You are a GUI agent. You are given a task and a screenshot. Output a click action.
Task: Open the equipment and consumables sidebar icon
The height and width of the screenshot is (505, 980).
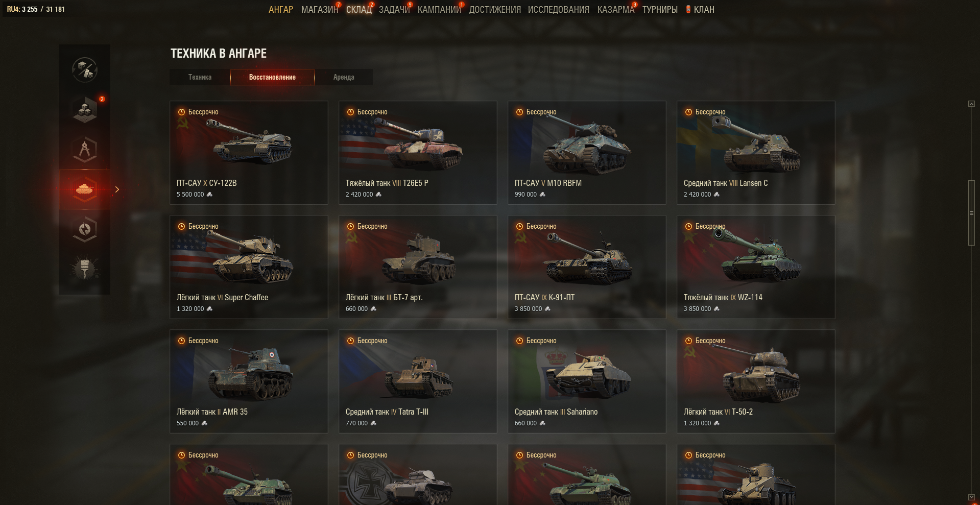pos(85,70)
